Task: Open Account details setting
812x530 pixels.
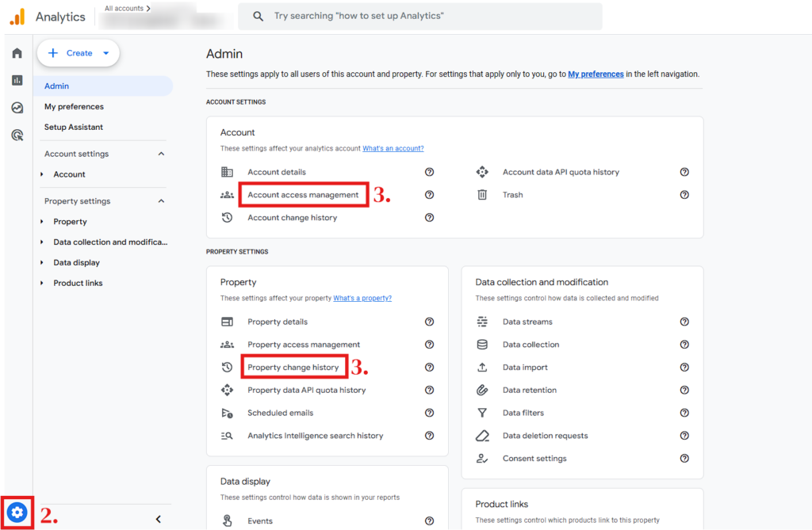Action: coord(277,172)
